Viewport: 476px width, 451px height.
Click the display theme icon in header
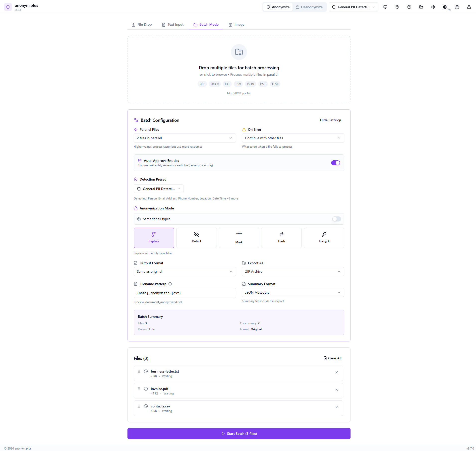[x=385, y=7]
